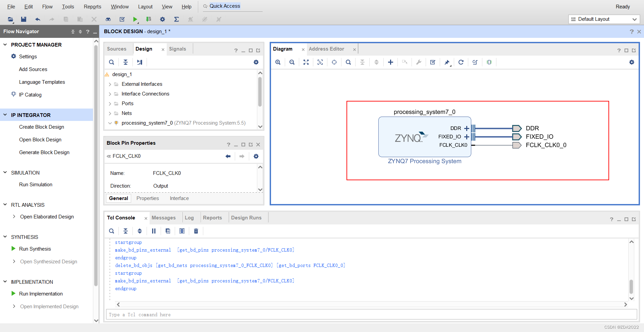
Task: Open settings gear in main toolbar
Action: tap(162, 19)
